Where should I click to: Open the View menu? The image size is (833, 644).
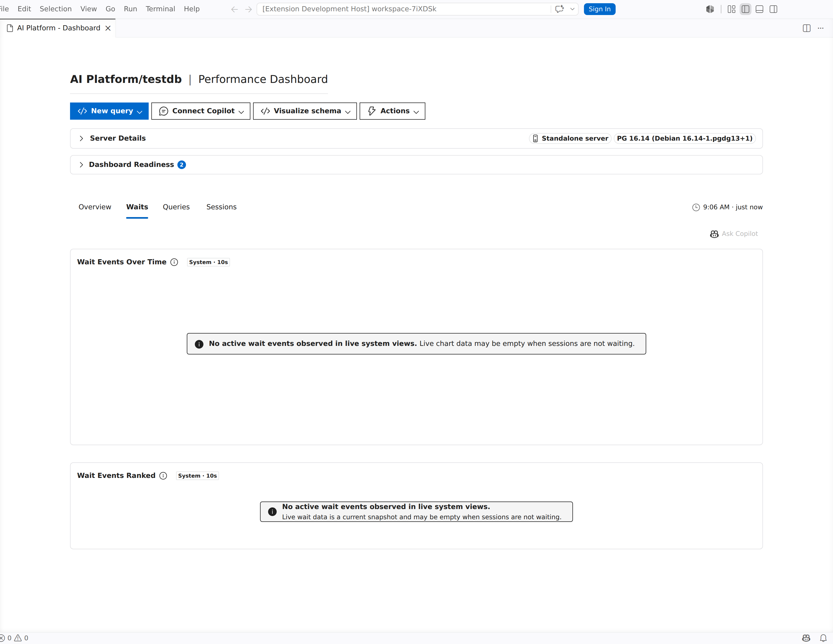(89, 9)
